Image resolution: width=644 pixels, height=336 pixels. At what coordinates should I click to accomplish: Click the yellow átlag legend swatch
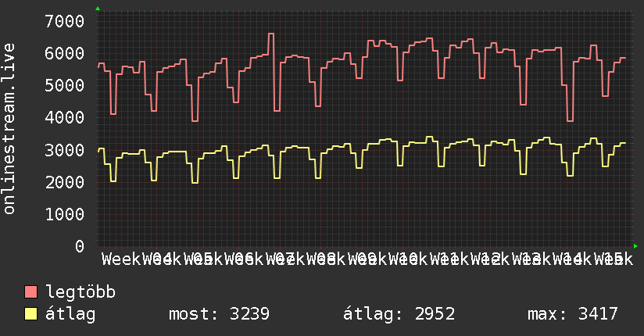point(30,314)
